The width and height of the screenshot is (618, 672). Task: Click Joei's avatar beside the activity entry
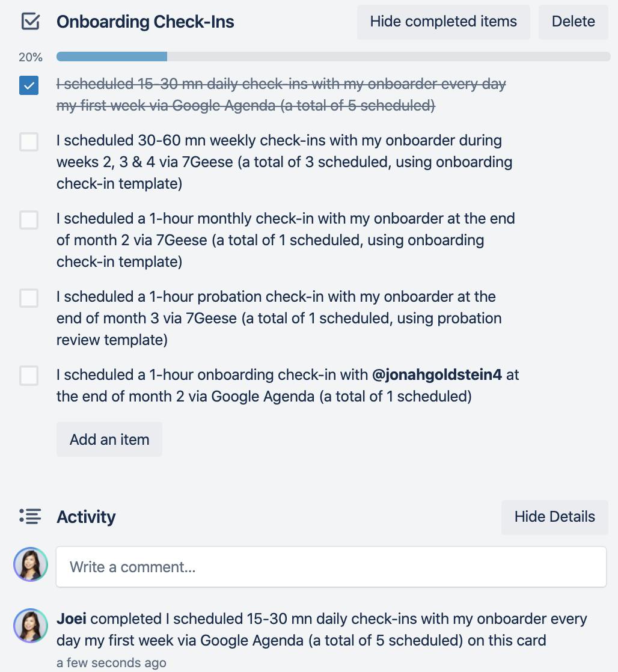click(30, 626)
